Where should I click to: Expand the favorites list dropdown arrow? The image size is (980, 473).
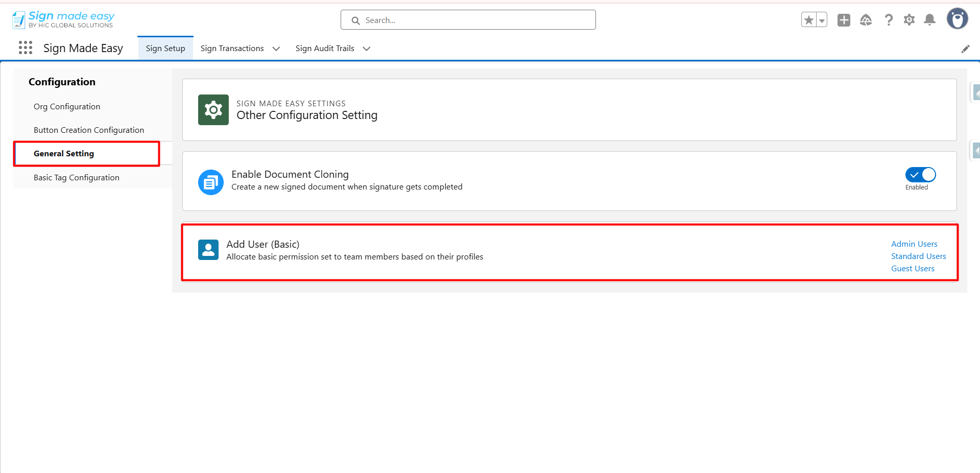[822, 20]
